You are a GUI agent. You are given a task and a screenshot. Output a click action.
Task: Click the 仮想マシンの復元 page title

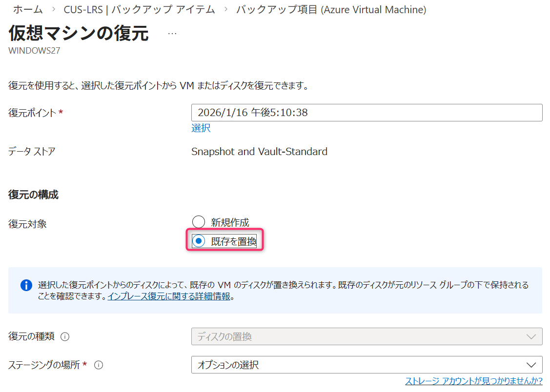[79, 34]
